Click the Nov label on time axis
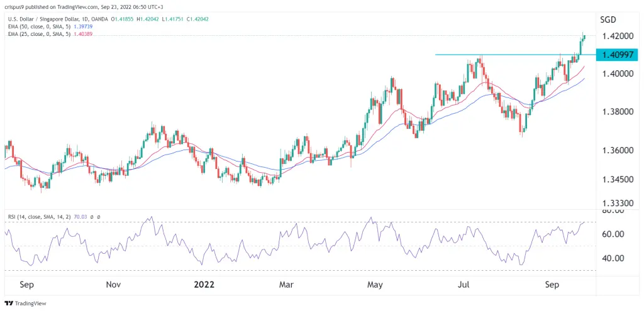This screenshot has width=644, height=311. click(114, 284)
